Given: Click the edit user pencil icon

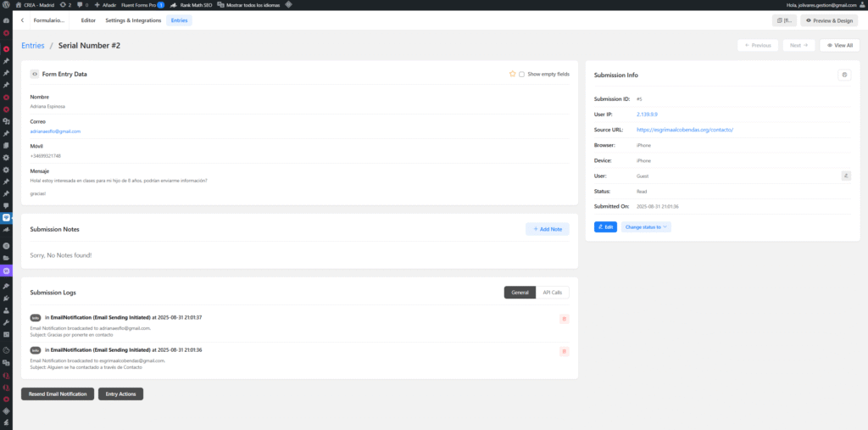Looking at the screenshot, I should (845, 176).
